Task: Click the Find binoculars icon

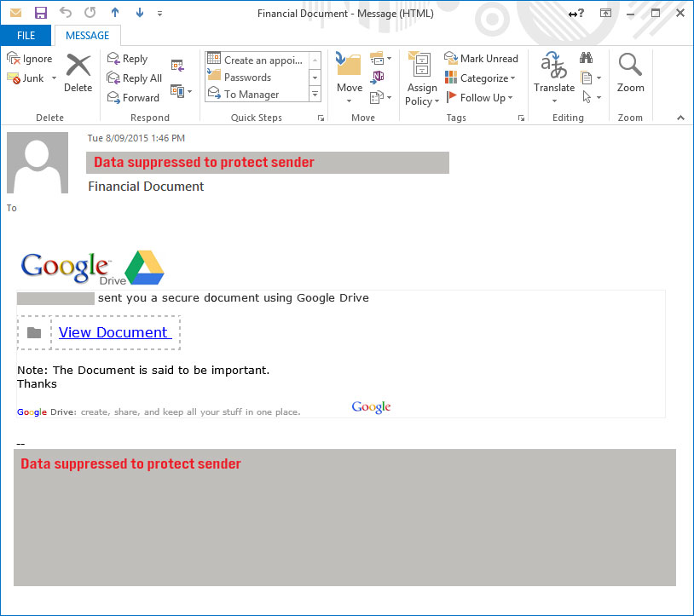Action: [586, 57]
